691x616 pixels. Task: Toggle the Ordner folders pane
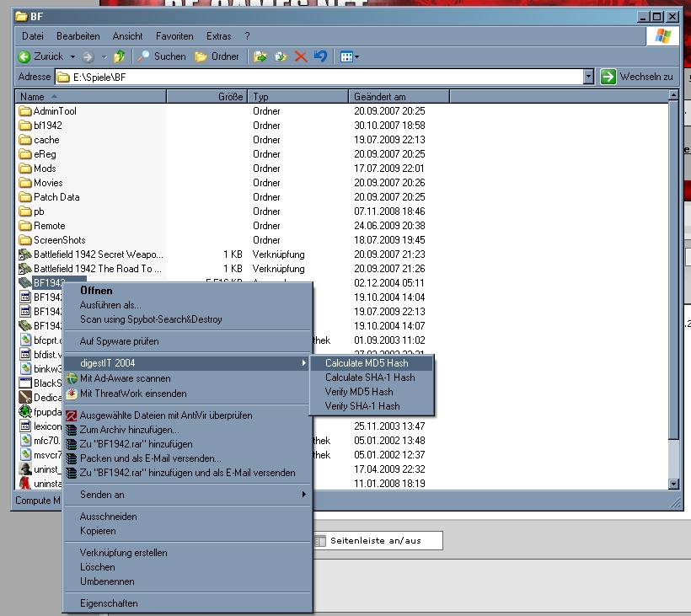(x=217, y=56)
